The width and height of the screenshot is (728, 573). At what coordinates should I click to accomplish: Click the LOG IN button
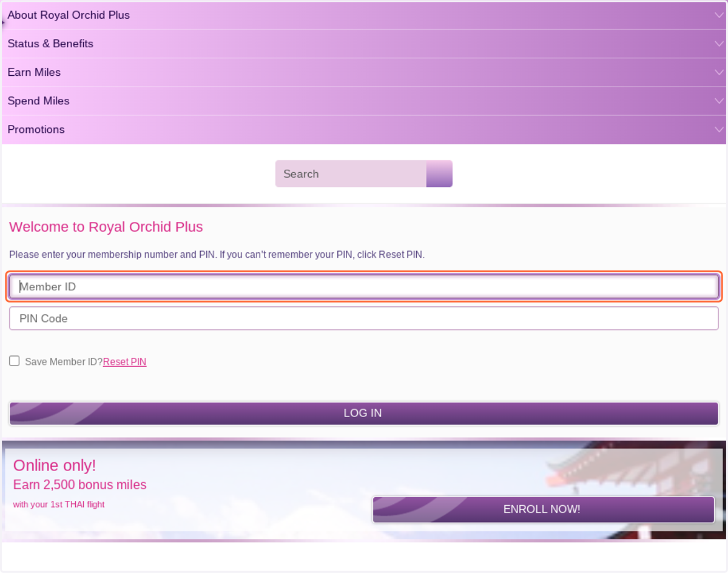[x=364, y=414]
